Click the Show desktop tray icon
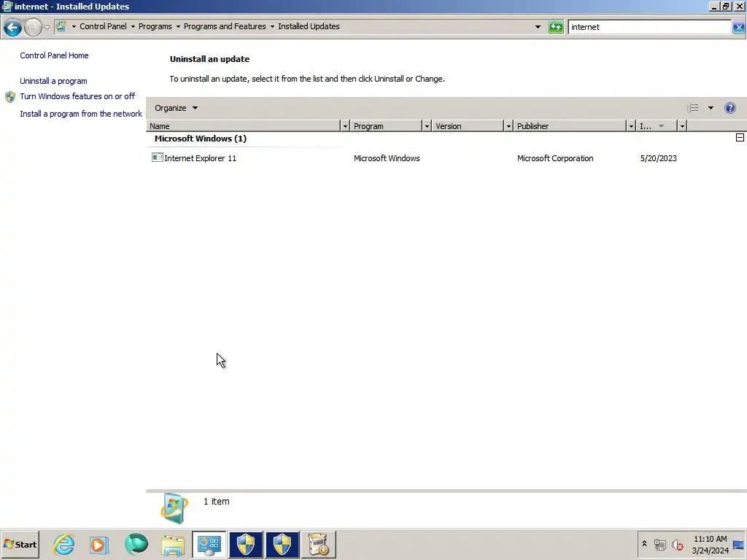This screenshot has width=747, height=560. (738, 545)
